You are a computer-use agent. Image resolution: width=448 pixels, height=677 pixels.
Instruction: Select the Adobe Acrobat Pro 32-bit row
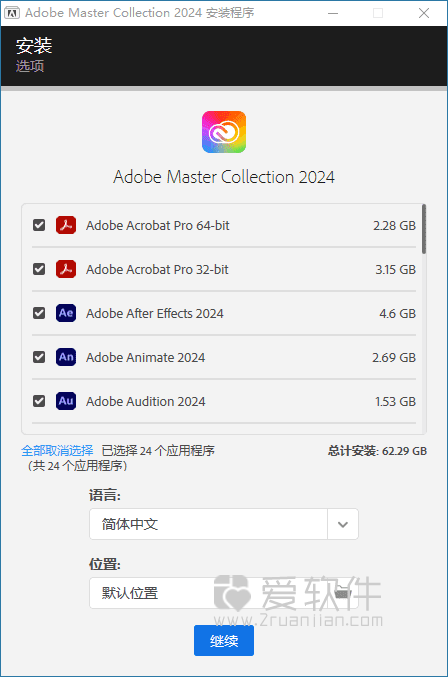coord(224,269)
